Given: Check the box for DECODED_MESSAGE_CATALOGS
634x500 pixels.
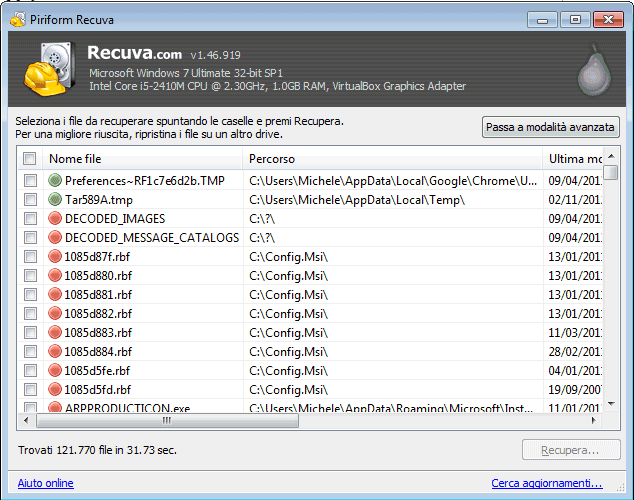Looking at the screenshot, I should coord(30,237).
